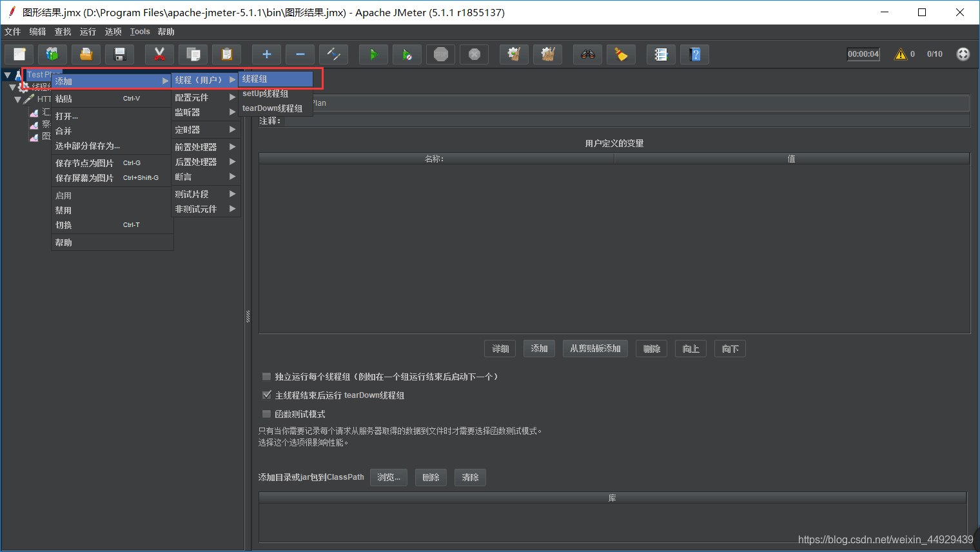The width and height of the screenshot is (980, 552).
Task: Click the Copy toolbar icon
Action: (193, 54)
